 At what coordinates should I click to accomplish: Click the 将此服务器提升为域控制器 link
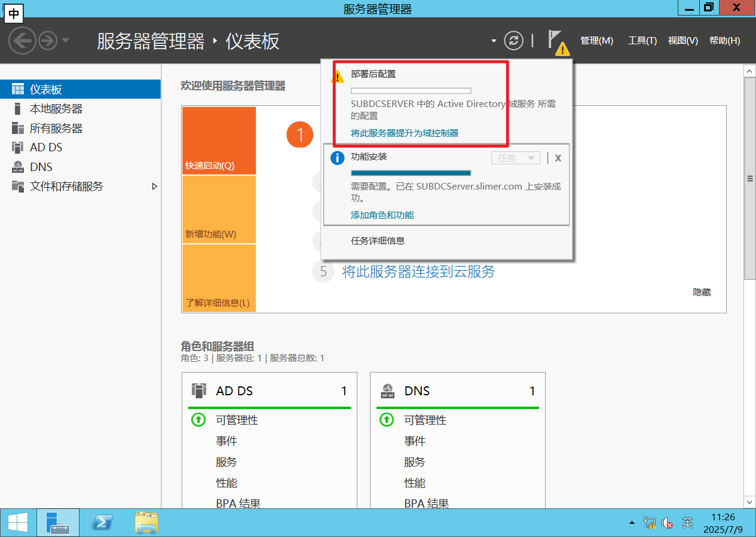405,133
